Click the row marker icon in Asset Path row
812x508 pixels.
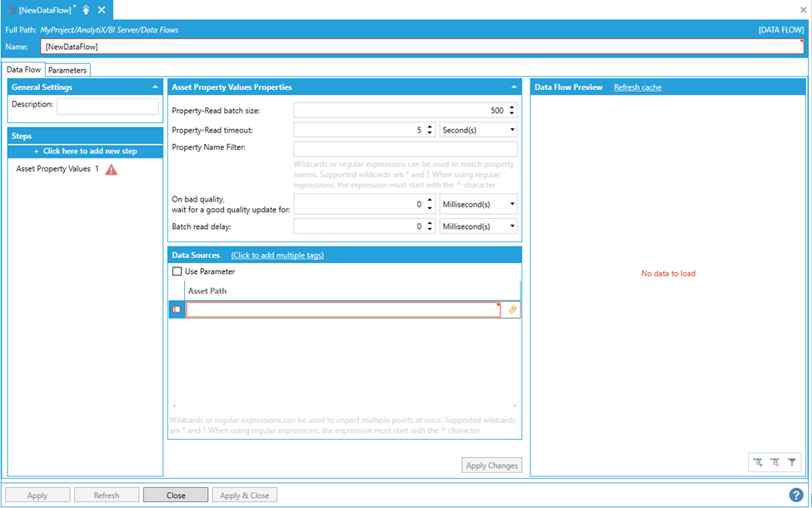point(176,310)
